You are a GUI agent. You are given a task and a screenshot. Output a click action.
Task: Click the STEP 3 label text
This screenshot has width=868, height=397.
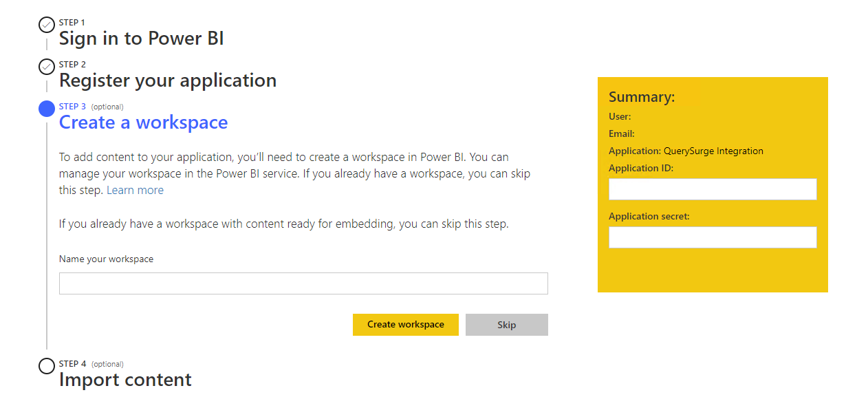tap(72, 107)
